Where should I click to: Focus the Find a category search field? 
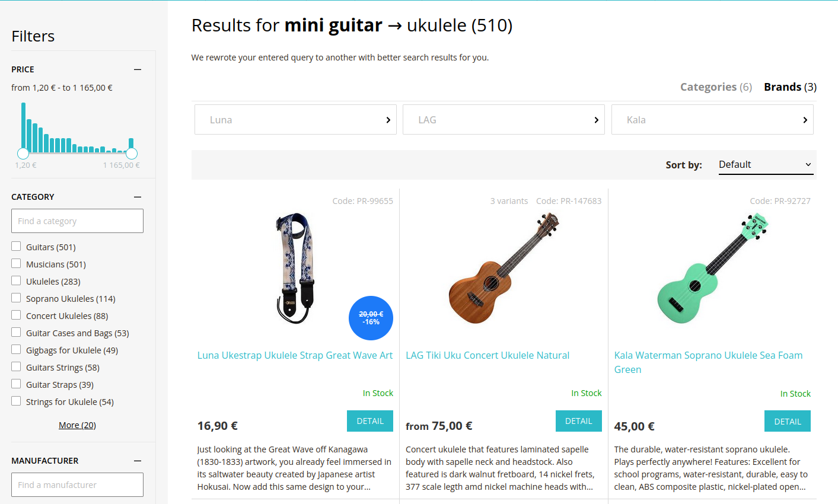(77, 221)
